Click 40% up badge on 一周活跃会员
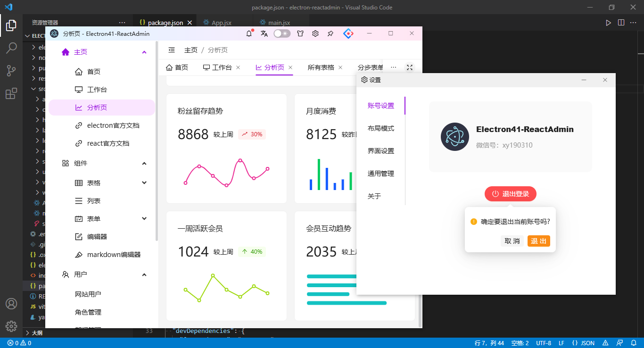This screenshot has height=348, width=644. click(x=252, y=252)
